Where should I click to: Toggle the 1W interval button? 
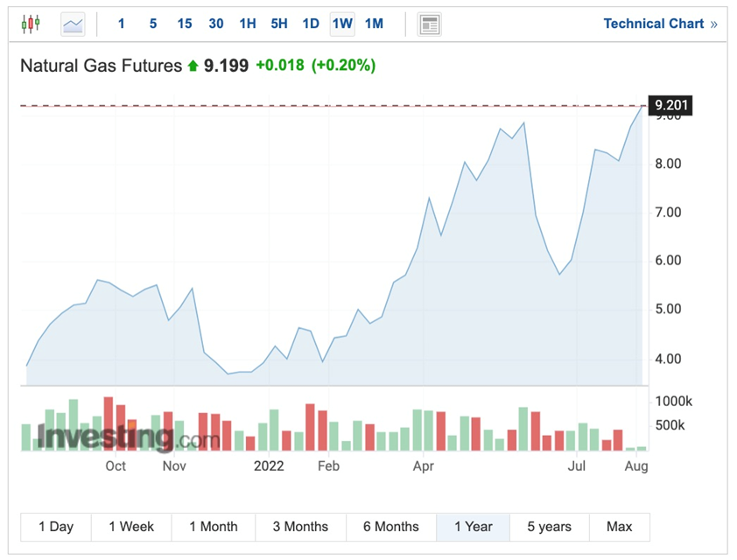(342, 24)
